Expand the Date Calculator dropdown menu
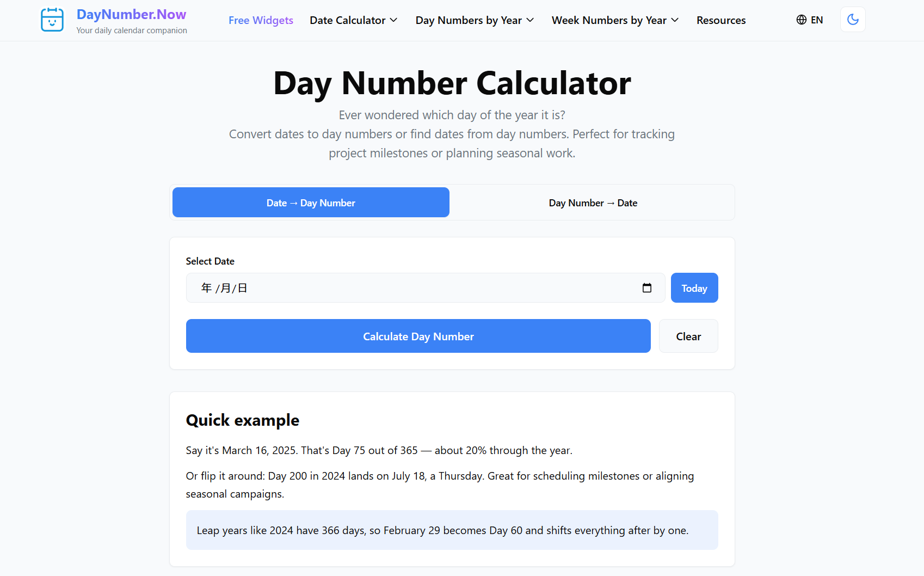The image size is (924, 576). point(353,20)
